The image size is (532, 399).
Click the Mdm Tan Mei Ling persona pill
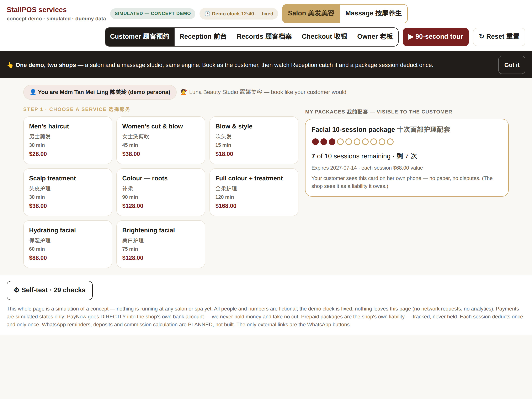point(100,92)
